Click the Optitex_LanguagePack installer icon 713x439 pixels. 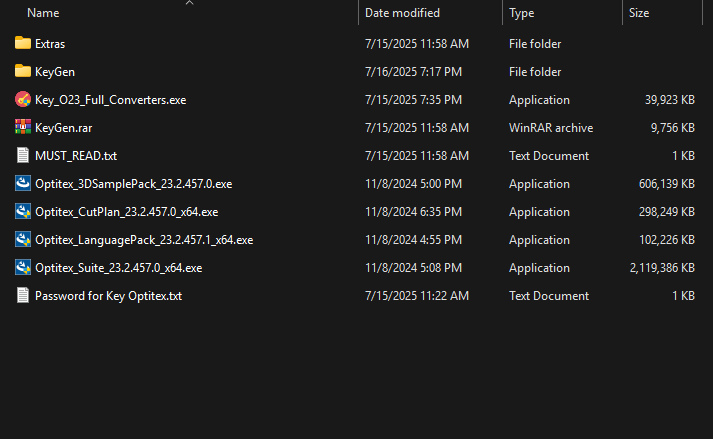[23, 240]
